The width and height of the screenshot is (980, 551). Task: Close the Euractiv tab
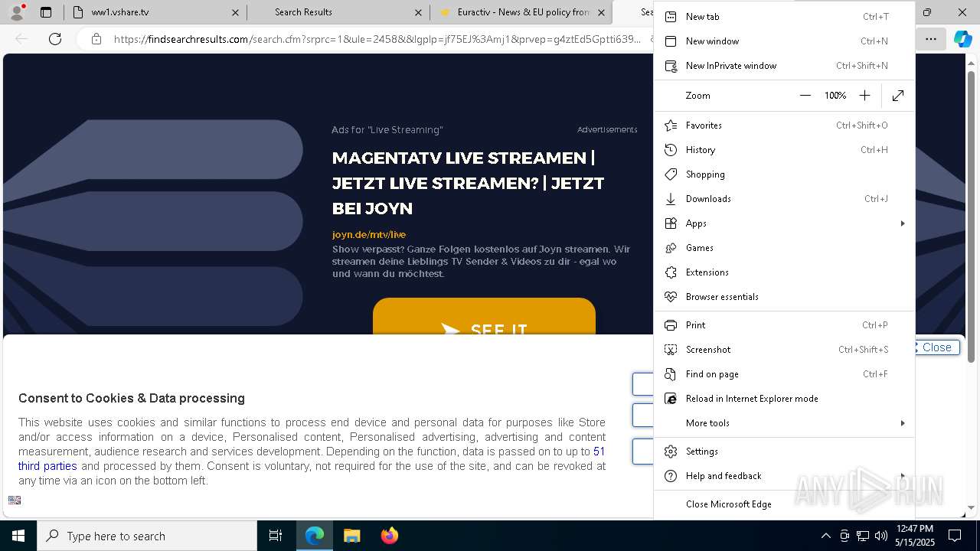601,12
